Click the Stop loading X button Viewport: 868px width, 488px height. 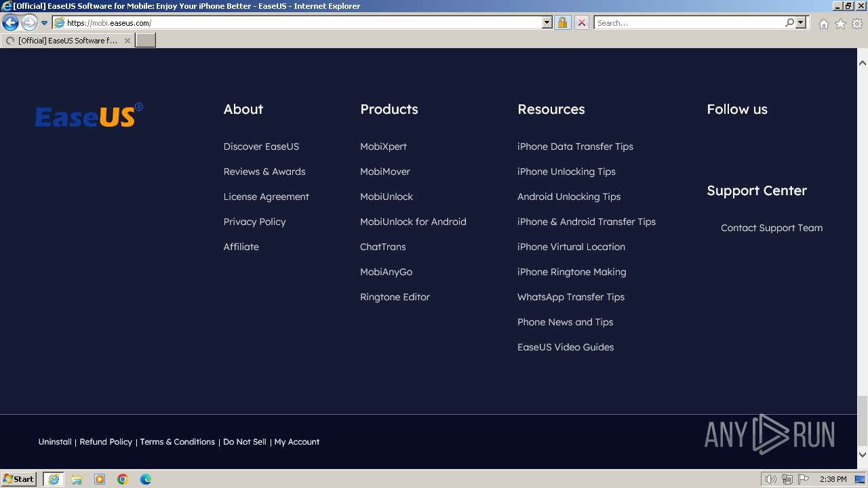[x=581, y=23]
